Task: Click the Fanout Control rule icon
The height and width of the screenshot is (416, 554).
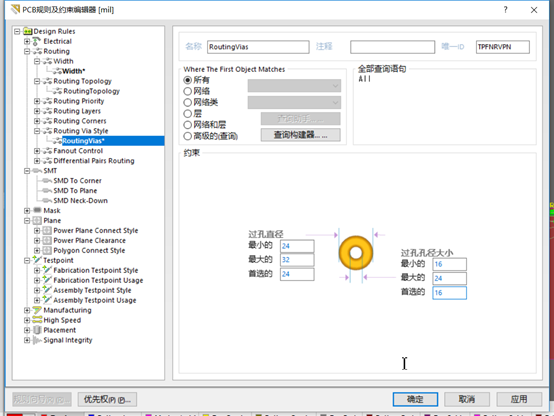Action: coord(47,151)
